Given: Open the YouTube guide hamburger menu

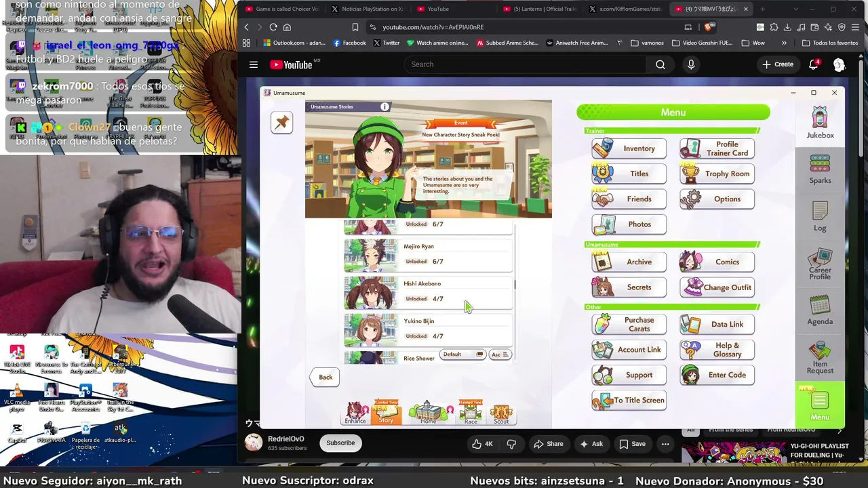Looking at the screenshot, I should pos(254,65).
